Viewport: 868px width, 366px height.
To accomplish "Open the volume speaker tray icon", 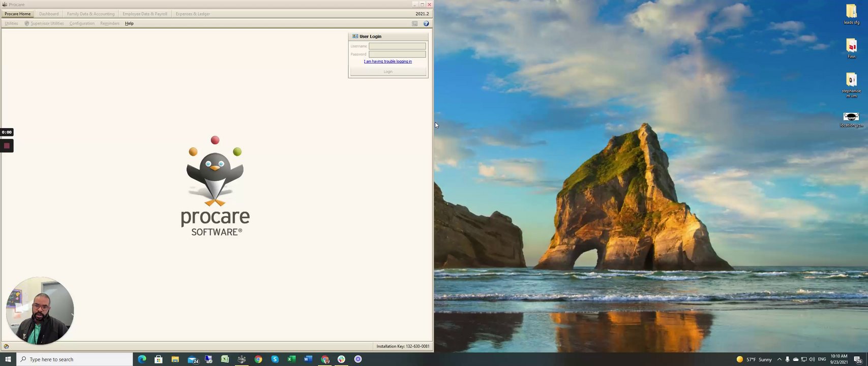I will (x=812, y=359).
